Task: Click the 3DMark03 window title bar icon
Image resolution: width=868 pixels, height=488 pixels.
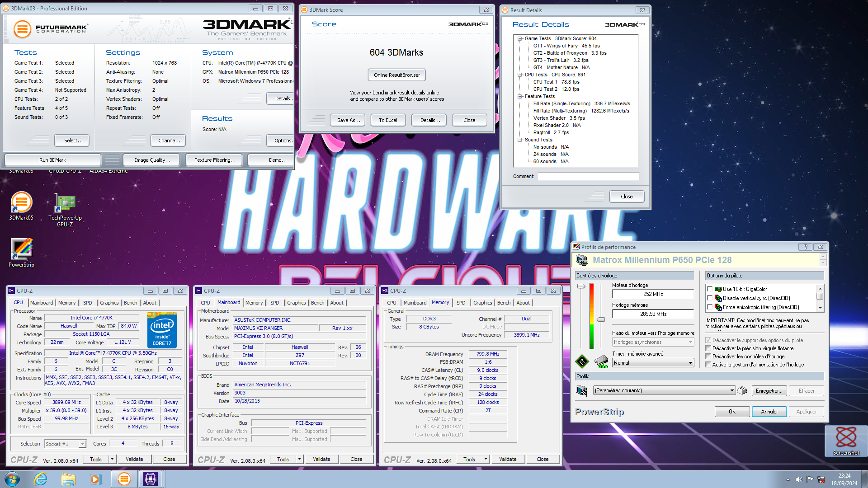Action: 6,9
